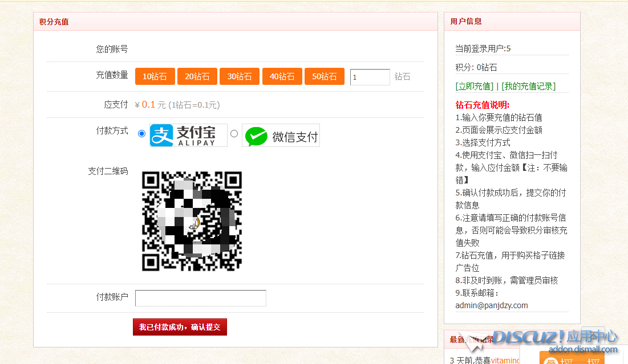628x364 pixels.
Task: Choose the 10钻石 recharge amount
Action: [x=155, y=76]
